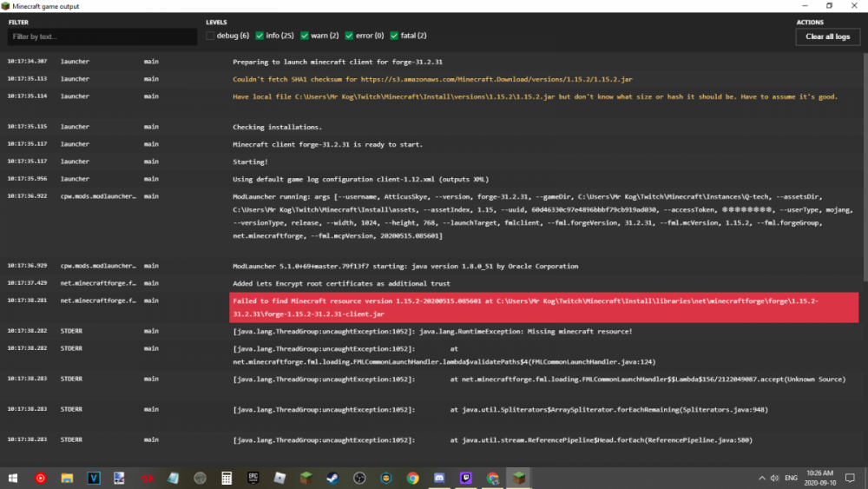
Task: Launch Steam from the taskbar
Action: click(x=333, y=478)
